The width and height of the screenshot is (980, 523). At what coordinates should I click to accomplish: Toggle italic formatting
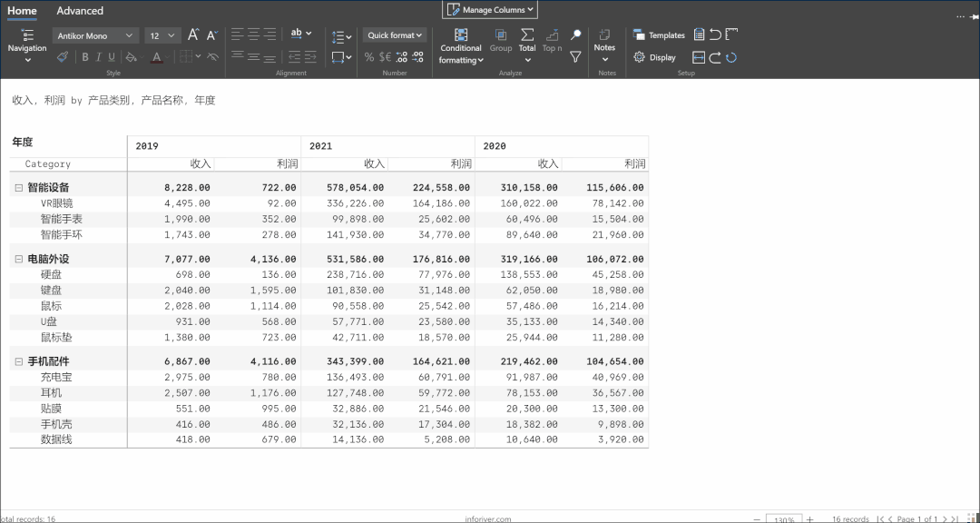pos(99,57)
